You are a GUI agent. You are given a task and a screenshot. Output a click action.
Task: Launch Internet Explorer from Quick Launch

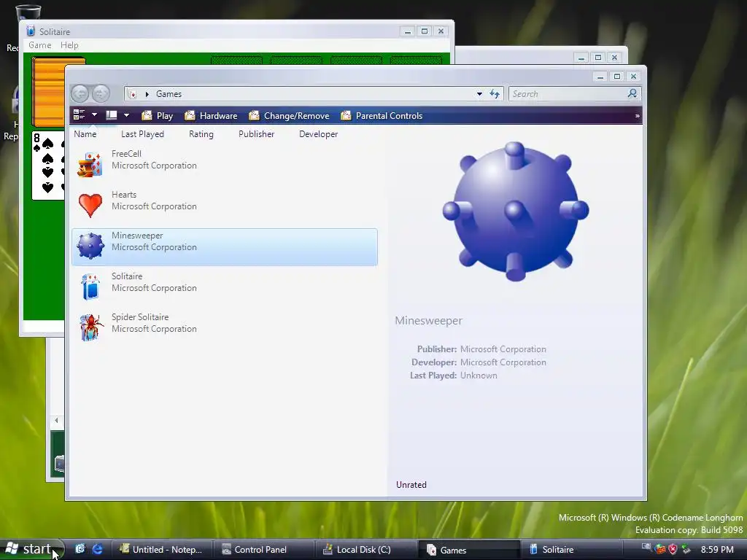pos(97,549)
